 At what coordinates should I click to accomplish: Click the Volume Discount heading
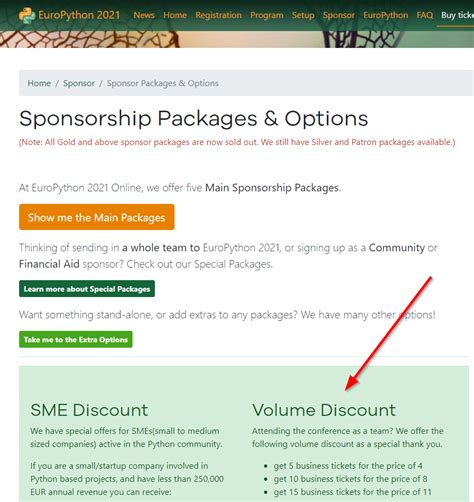[x=324, y=410]
